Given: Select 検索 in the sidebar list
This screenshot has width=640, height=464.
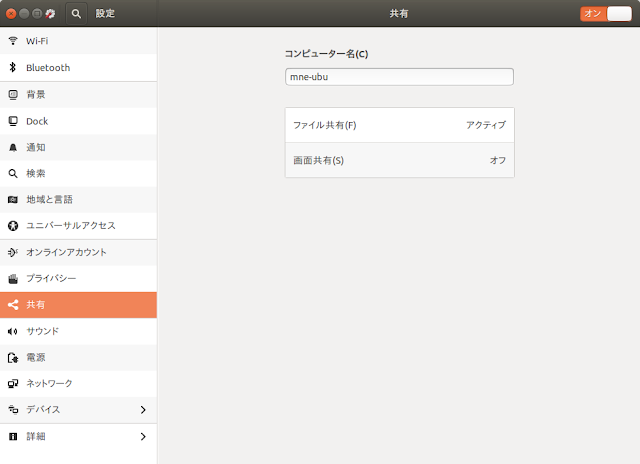Looking at the screenshot, I should tap(78, 173).
